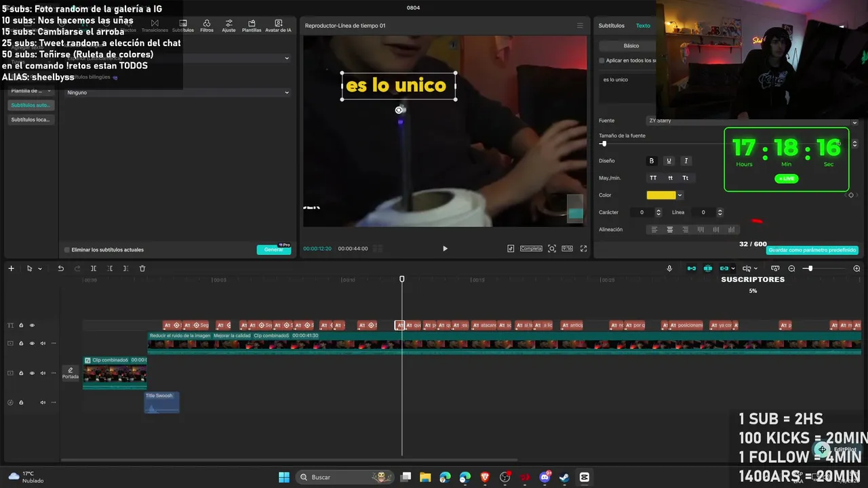868x488 pixels.
Task: Zoom in the timeline
Action: coord(856,268)
